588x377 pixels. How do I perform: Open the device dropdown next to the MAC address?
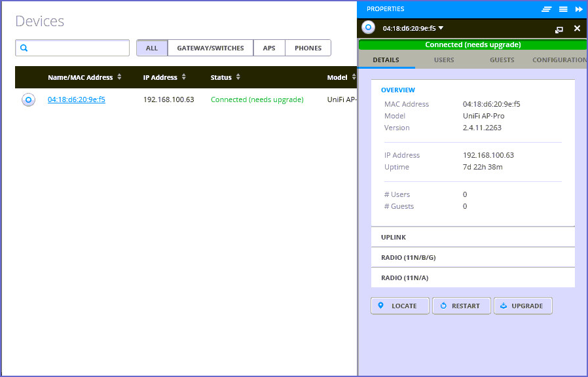(x=441, y=28)
